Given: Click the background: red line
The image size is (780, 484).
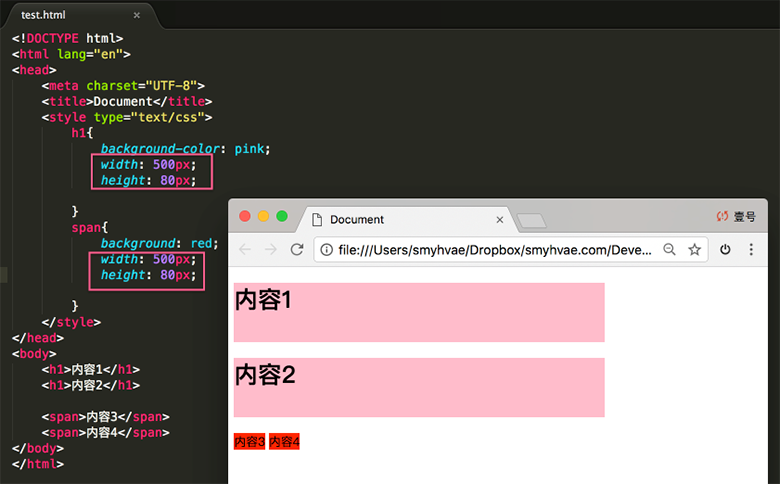Looking at the screenshot, I should 160,243.
